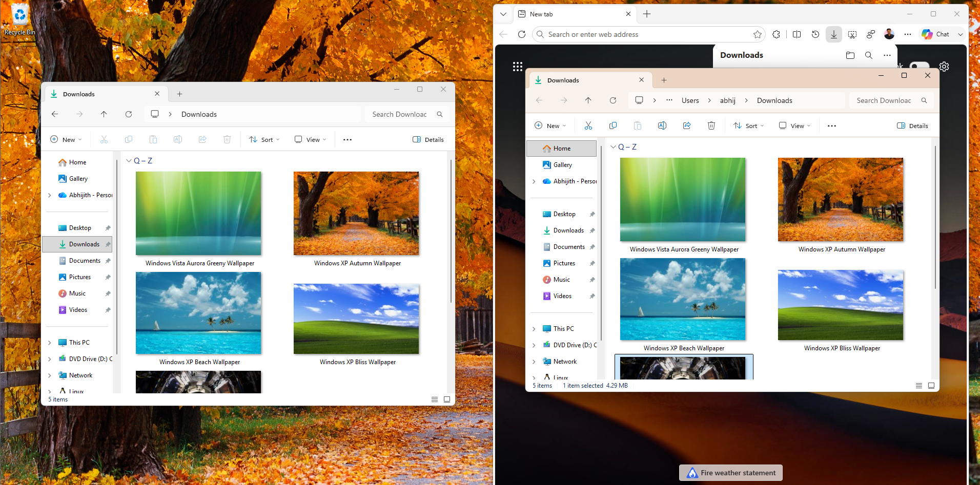Expand This PC in right Explorer sidebar
The height and width of the screenshot is (485, 980).
coord(534,329)
